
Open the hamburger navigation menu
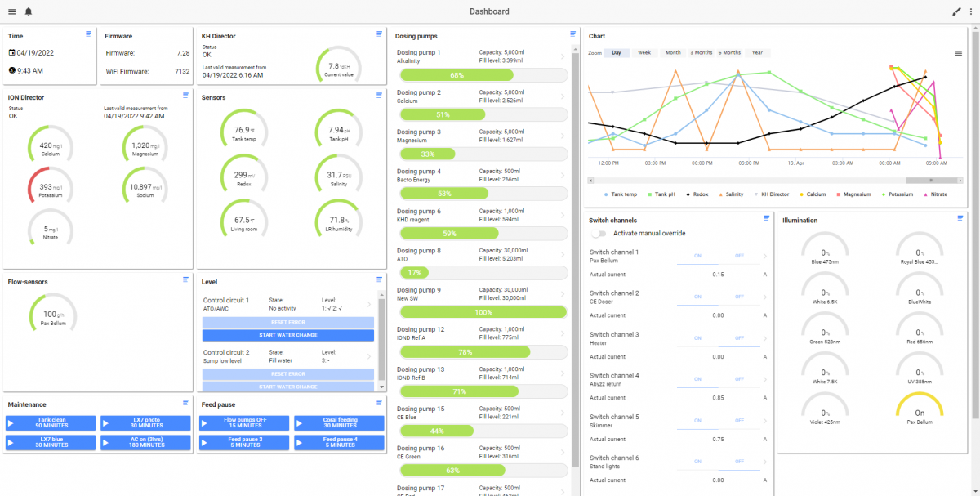[x=11, y=11]
